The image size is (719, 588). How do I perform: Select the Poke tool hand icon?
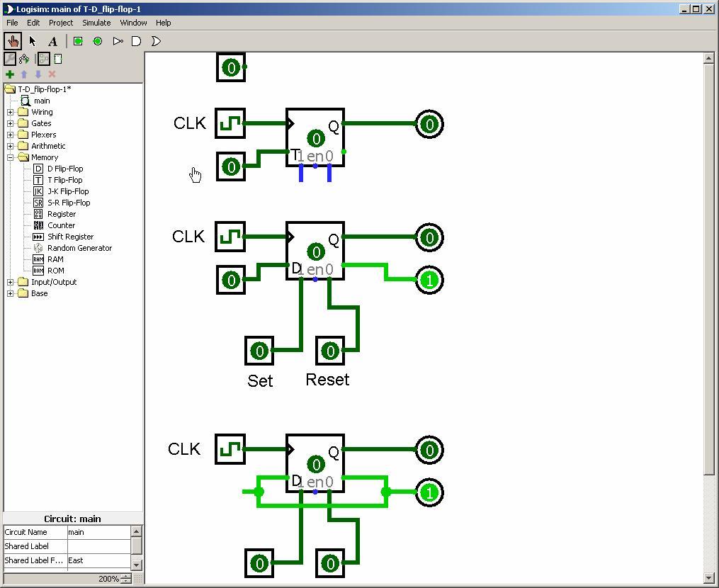[13, 41]
